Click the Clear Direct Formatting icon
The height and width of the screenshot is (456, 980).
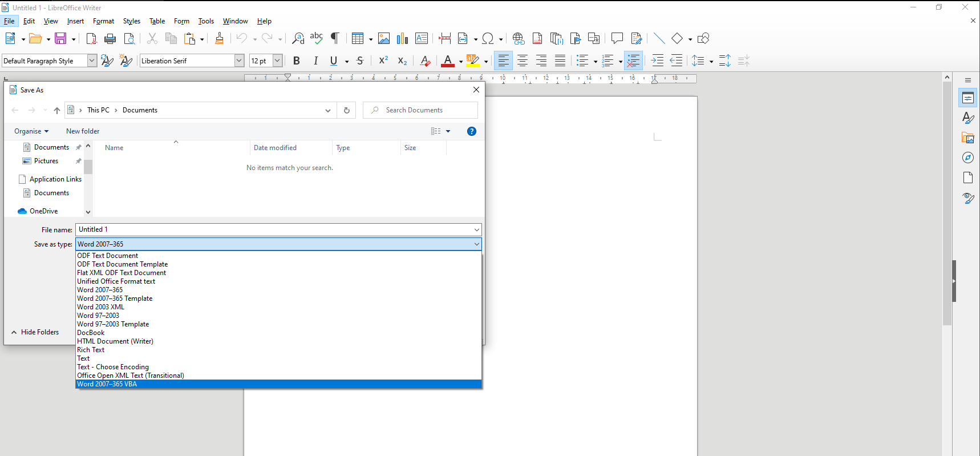pyautogui.click(x=425, y=60)
